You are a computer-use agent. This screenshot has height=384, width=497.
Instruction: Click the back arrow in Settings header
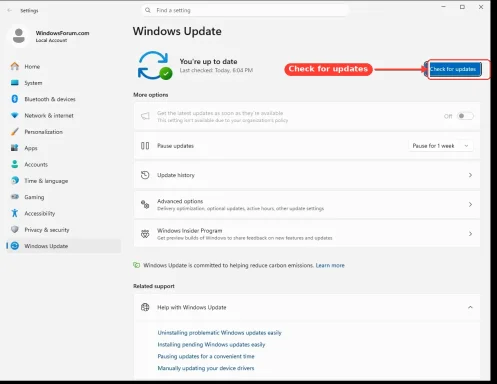click(10, 11)
